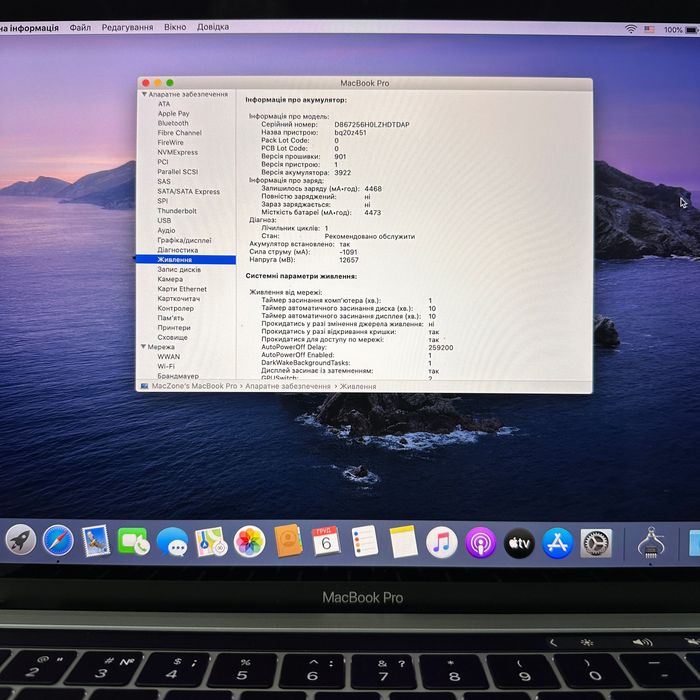
Task: Collapse Апаратне забезпечення section
Action: (144, 94)
